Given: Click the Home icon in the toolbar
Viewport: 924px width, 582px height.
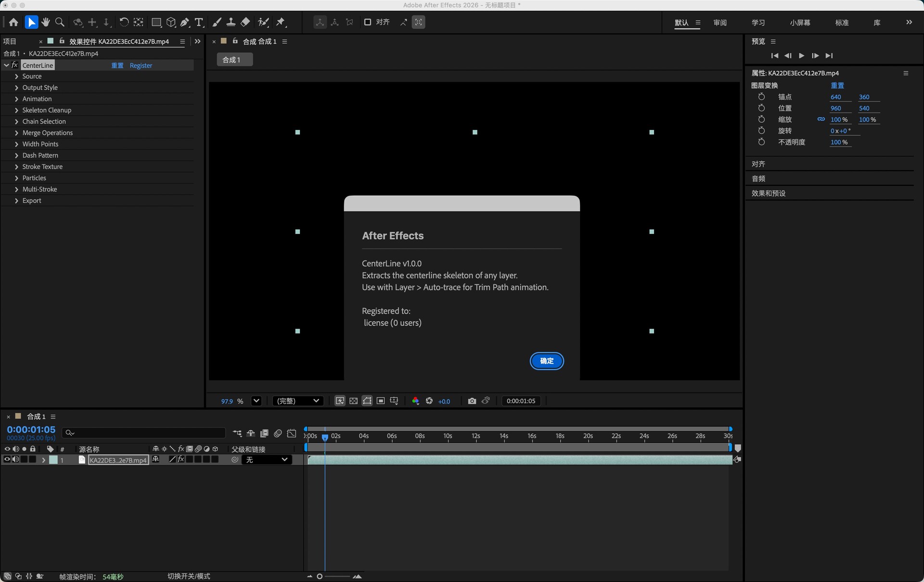Looking at the screenshot, I should pos(13,22).
